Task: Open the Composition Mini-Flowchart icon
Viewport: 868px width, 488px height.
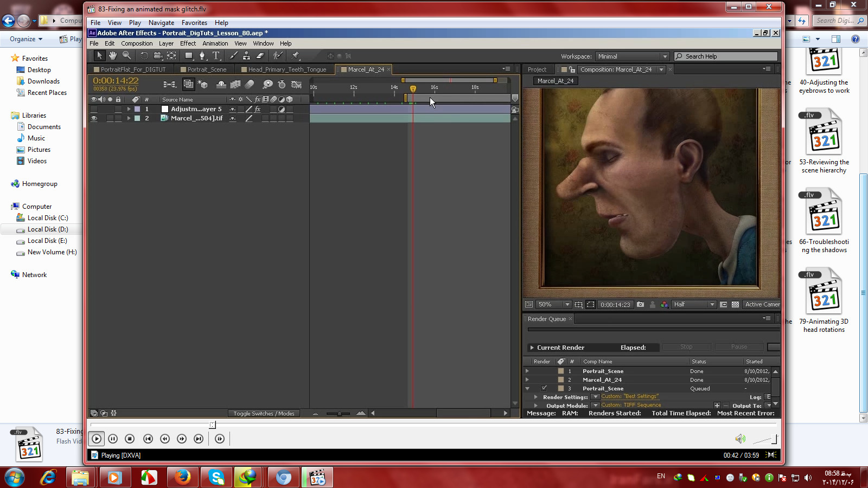Action: pyautogui.click(x=170, y=84)
